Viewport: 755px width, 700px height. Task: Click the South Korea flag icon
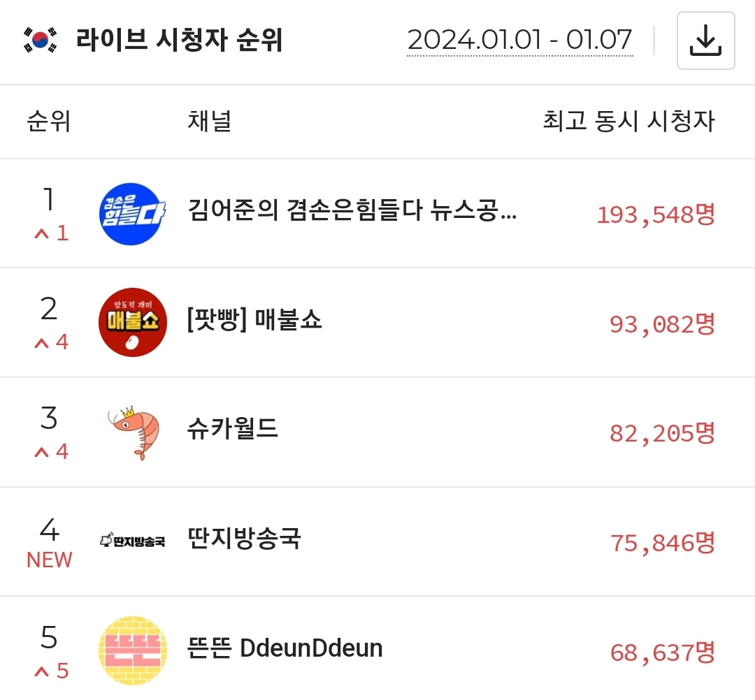pos(40,41)
